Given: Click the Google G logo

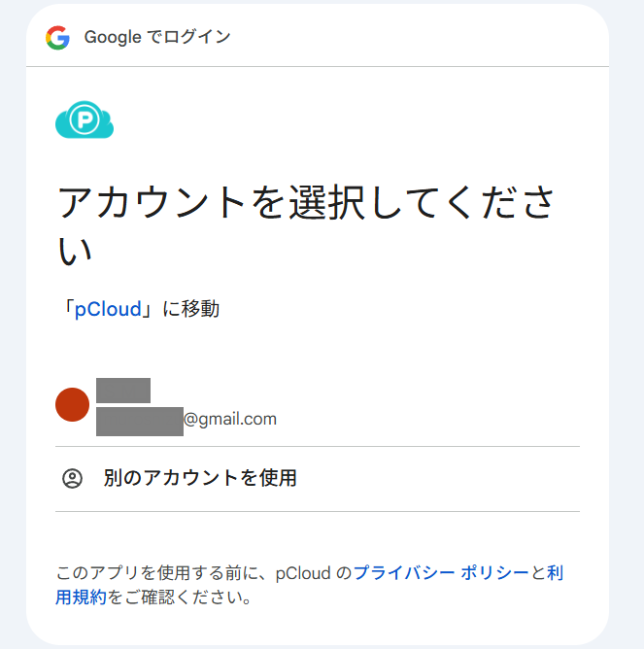Looking at the screenshot, I should pos(57,38).
